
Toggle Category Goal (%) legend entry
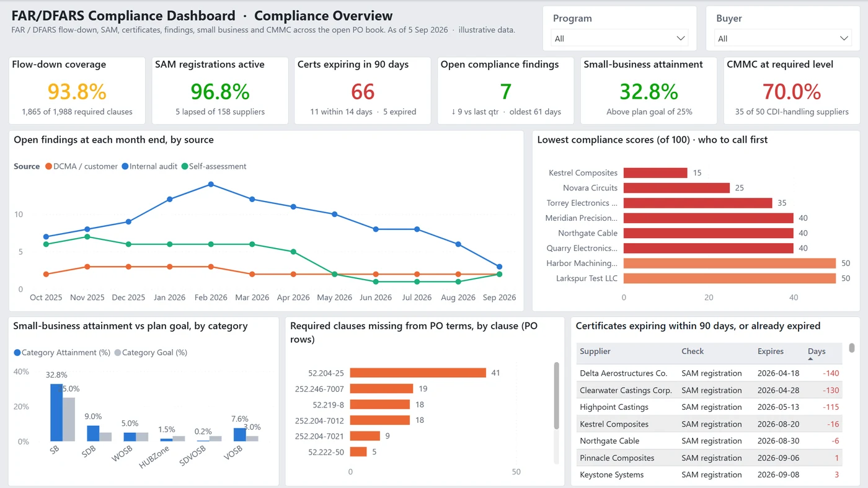151,352
